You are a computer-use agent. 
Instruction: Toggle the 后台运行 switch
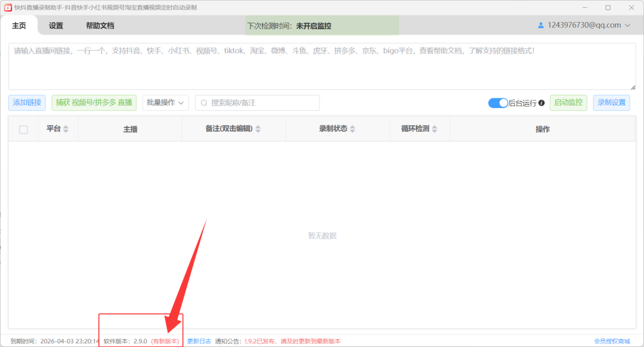point(498,103)
